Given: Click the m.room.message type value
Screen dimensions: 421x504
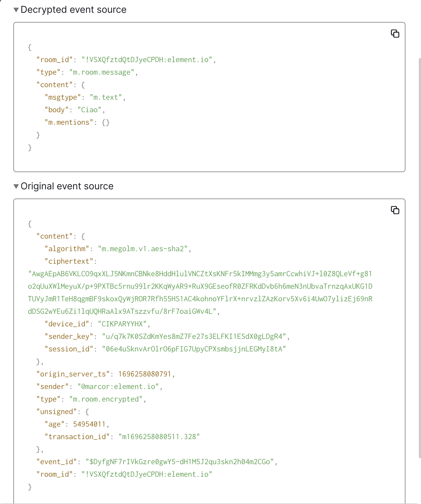Looking at the screenshot, I should pyautogui.click(x=102, y=72).
